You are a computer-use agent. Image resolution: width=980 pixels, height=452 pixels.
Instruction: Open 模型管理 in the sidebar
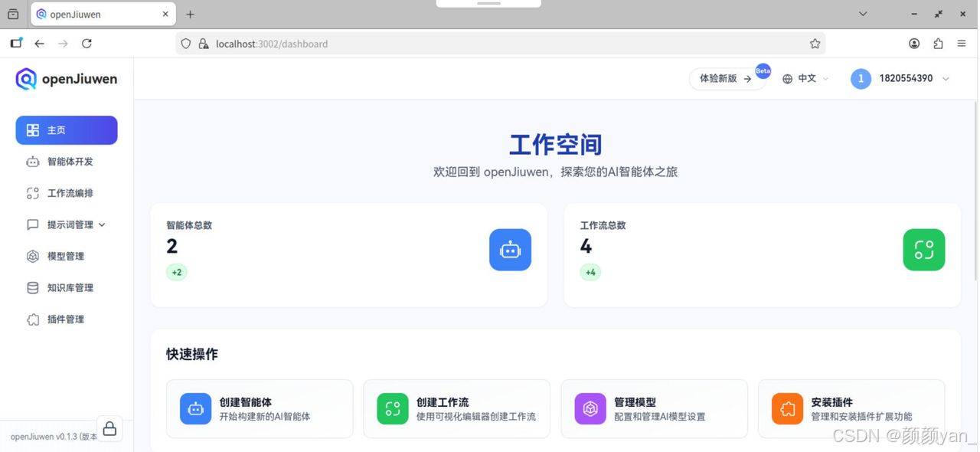67,256
